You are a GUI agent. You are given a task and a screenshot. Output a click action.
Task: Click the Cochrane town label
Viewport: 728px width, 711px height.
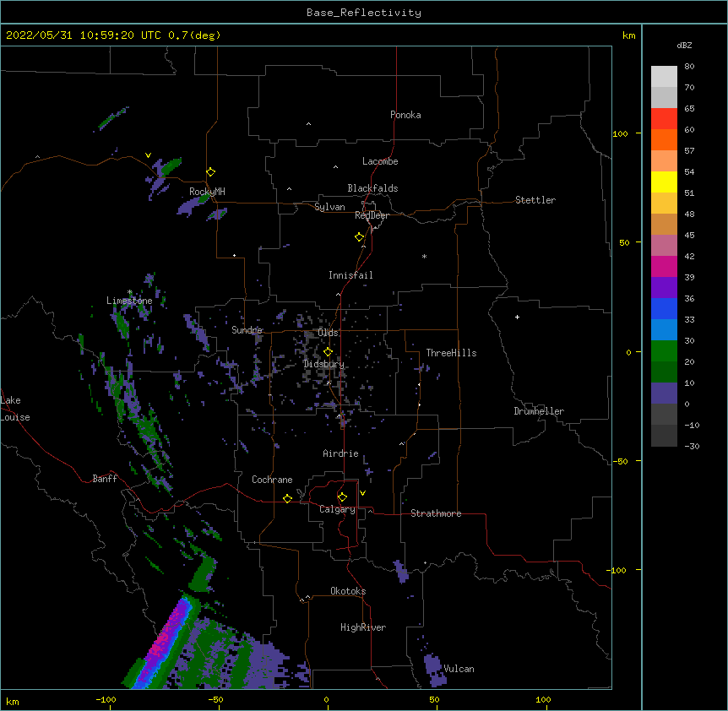coord(272,480)
